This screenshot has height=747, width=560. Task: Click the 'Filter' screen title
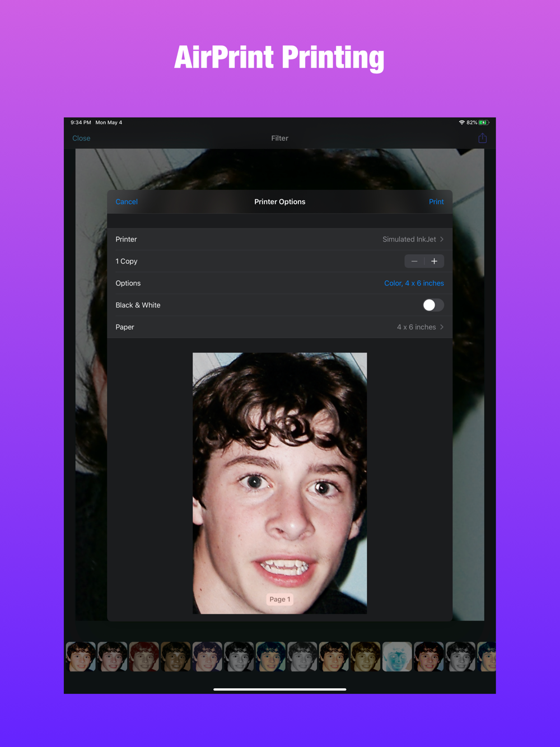click(280, 138)
